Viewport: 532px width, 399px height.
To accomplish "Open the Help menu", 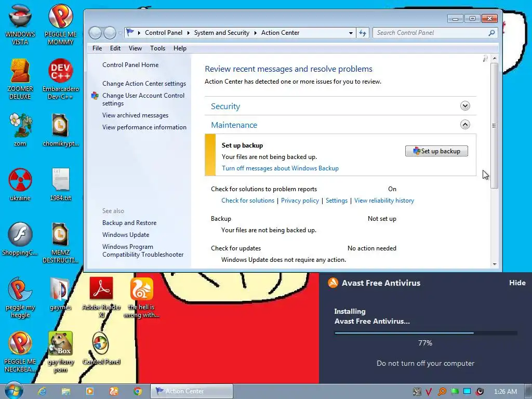I will tap(180, 48).
